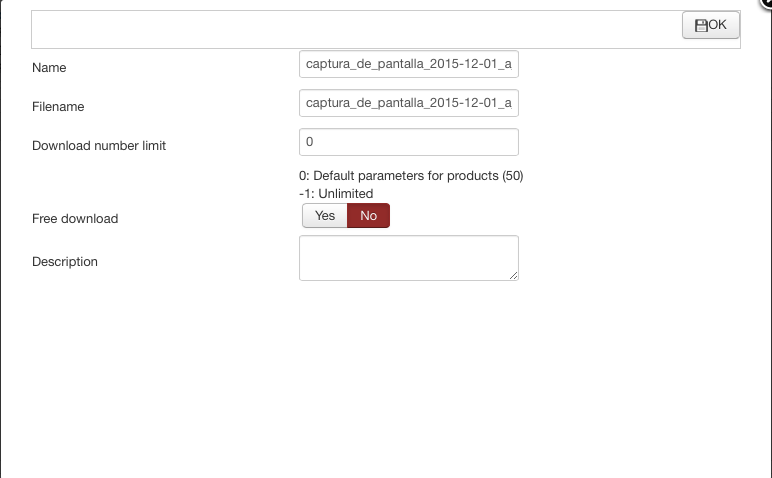Click the -1: Unlimited hint text
Viewport: 772px width, 478px height.
[336, 193]
